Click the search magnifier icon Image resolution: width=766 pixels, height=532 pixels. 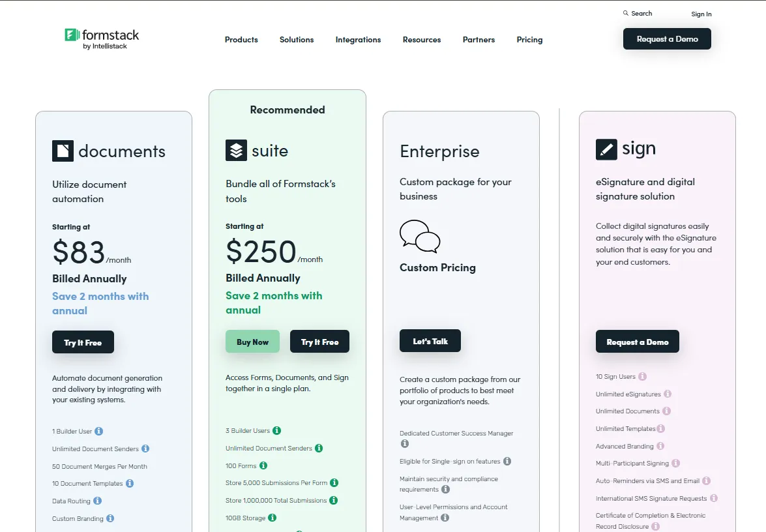[625, 13]
